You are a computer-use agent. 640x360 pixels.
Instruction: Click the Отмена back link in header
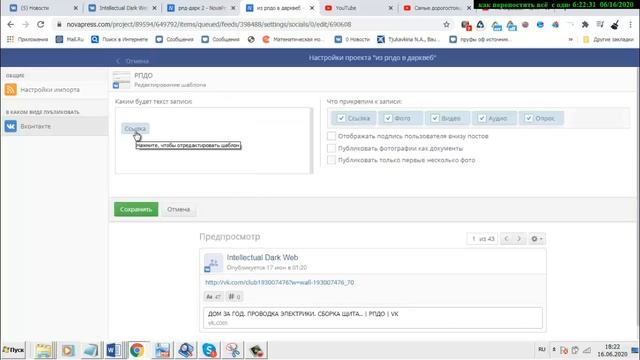[133, 61]
